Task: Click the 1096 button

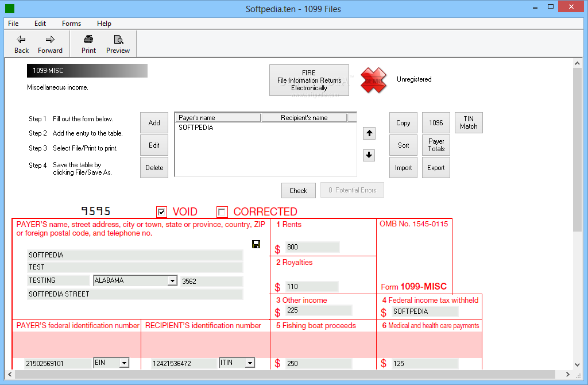Action: pyautogui.click(x=436, y=123)
